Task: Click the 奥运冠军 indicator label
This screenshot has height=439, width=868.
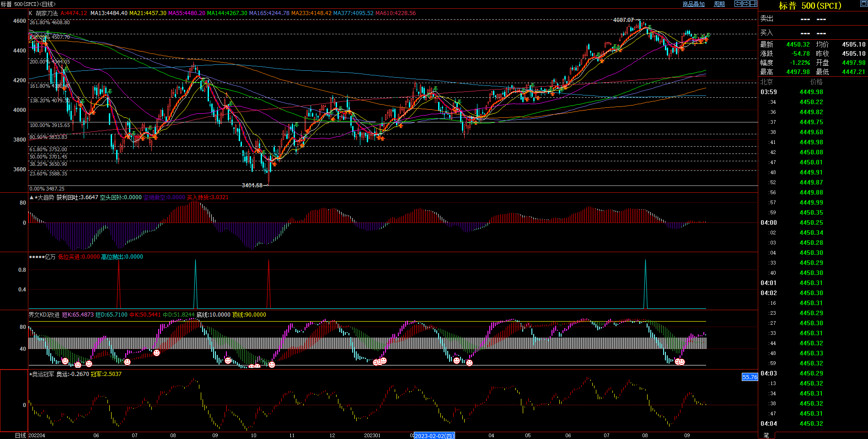Action: coord(43,374)
